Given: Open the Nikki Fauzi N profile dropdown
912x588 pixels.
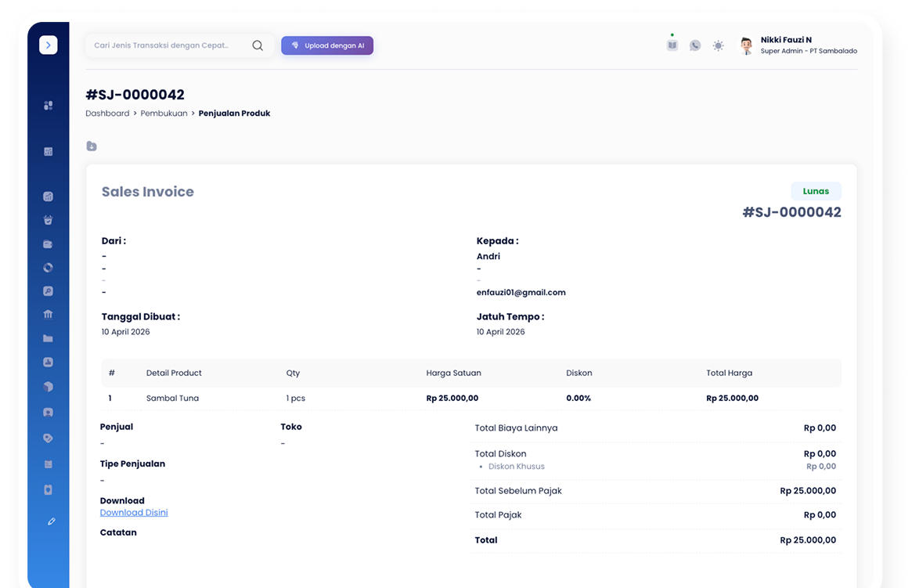Looking at the screenshot, I should coord(798,45).
